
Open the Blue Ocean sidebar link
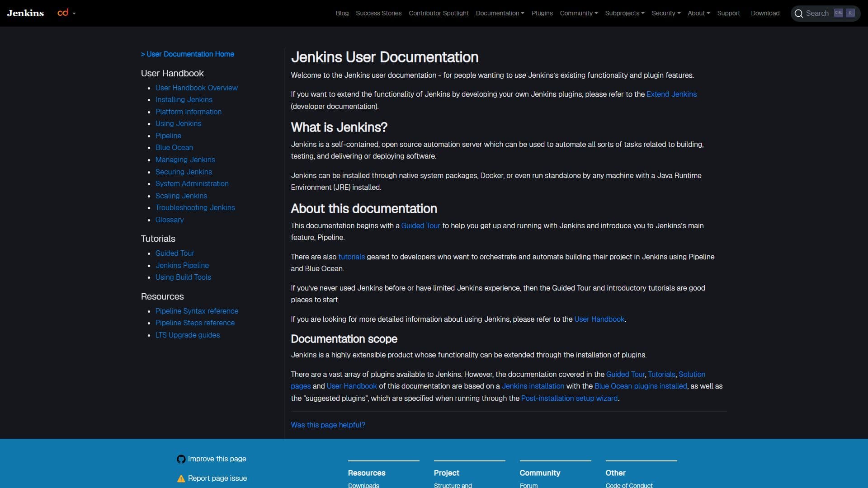pyautogui.click(x=174, y=147)
